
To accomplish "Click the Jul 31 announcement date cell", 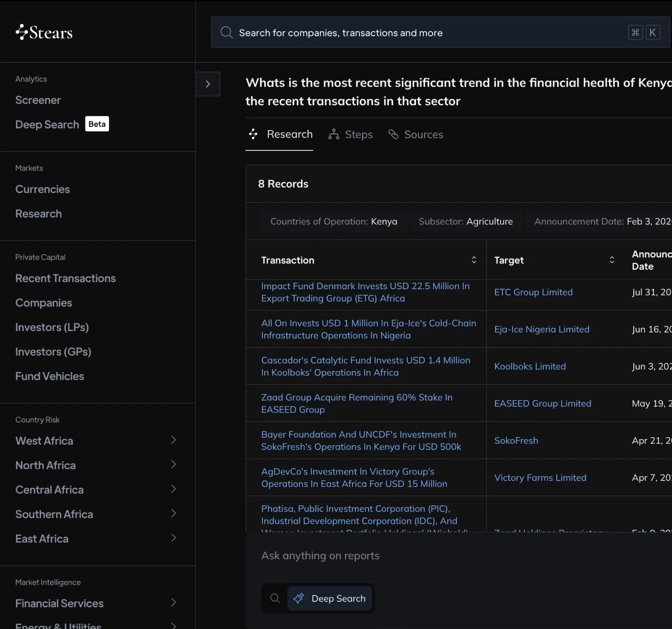I will pos(651,292).
